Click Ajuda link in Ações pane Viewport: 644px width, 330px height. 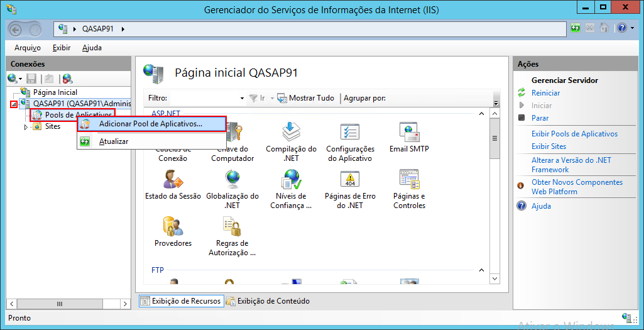click(x=542, y=206)
